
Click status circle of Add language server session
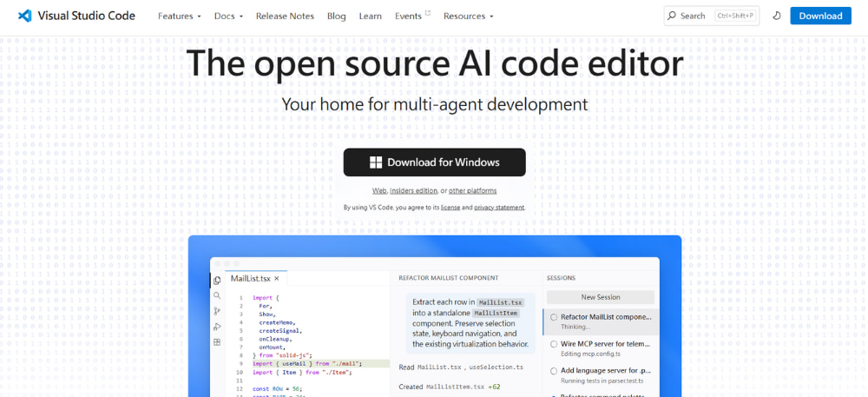click(x=554, y=371)
